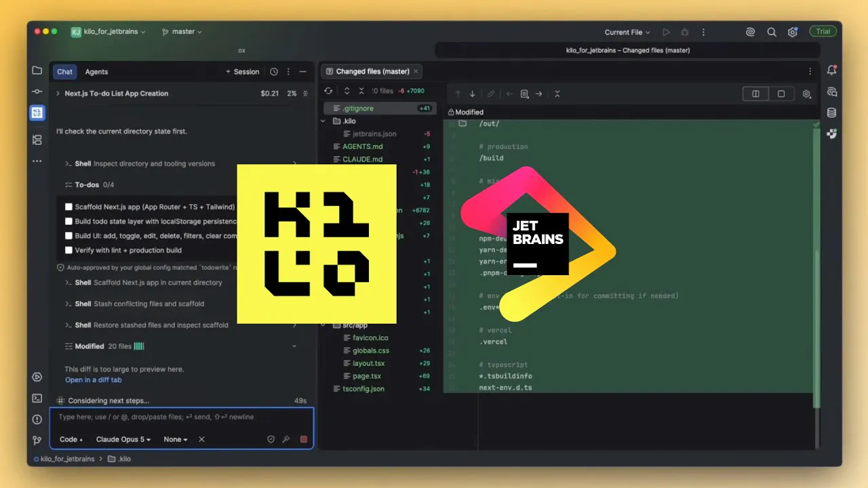Click auto-approve shield icon in input bar

(x=271, y=439)
